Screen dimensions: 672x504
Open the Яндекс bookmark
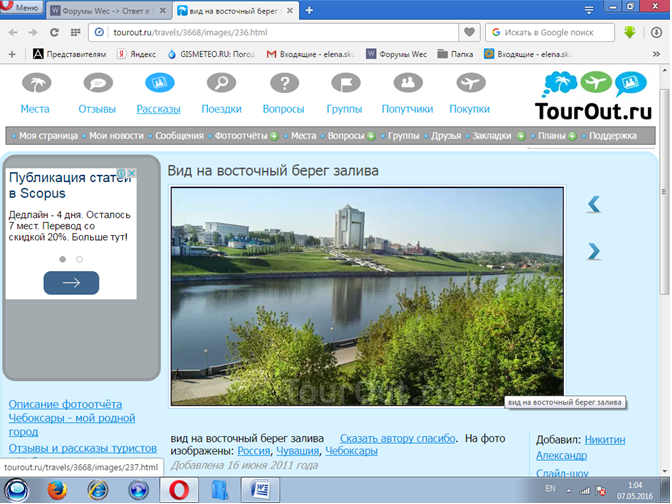click(x=137, y=54)
